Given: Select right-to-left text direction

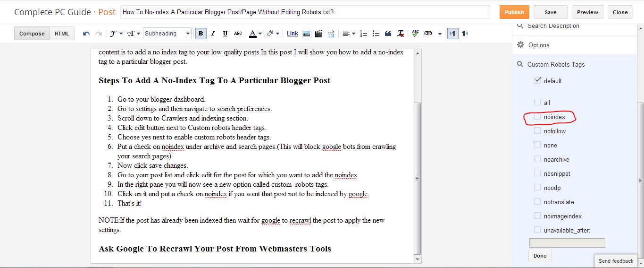Looking at the screenshot, I should (465, 34).
